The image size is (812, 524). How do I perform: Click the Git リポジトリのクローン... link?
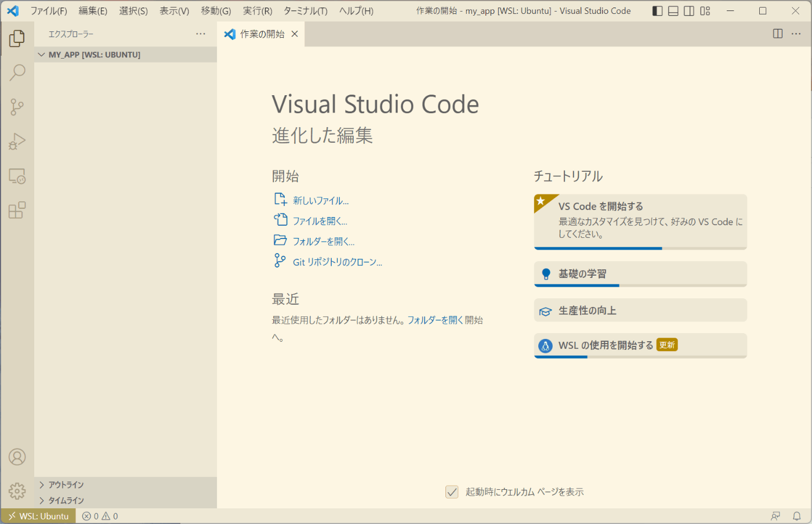pyautogui.click(x=338, y=262)
